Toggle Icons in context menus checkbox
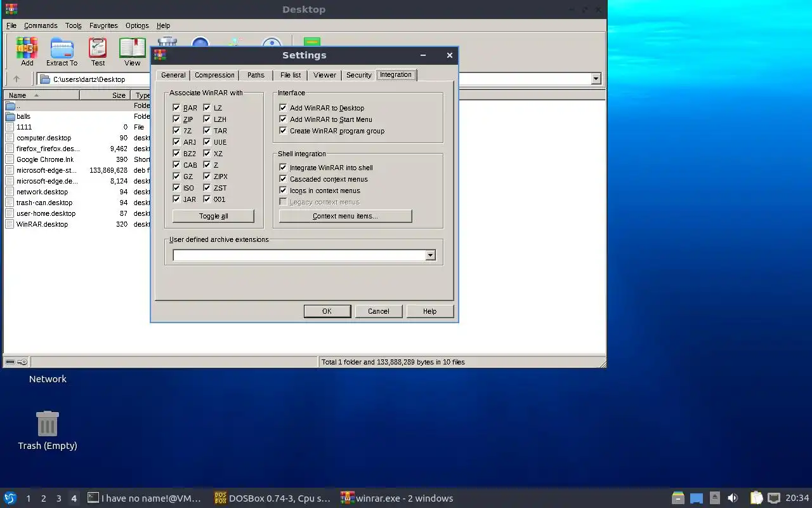Screen dimensions: 812x508 pos(283,190)
